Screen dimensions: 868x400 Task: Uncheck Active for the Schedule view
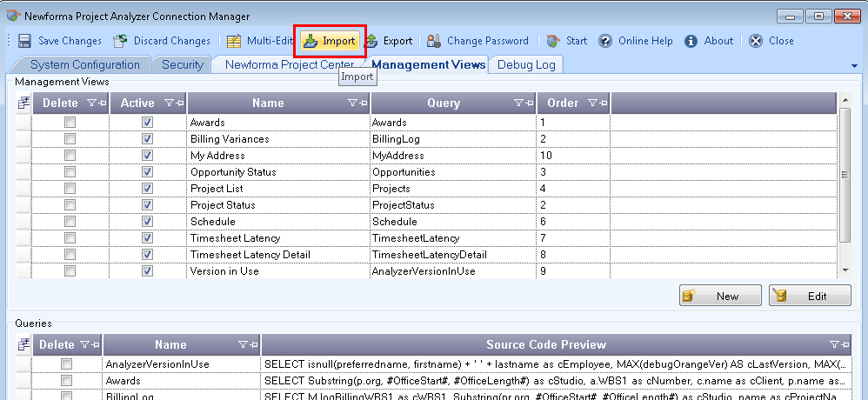147,221
